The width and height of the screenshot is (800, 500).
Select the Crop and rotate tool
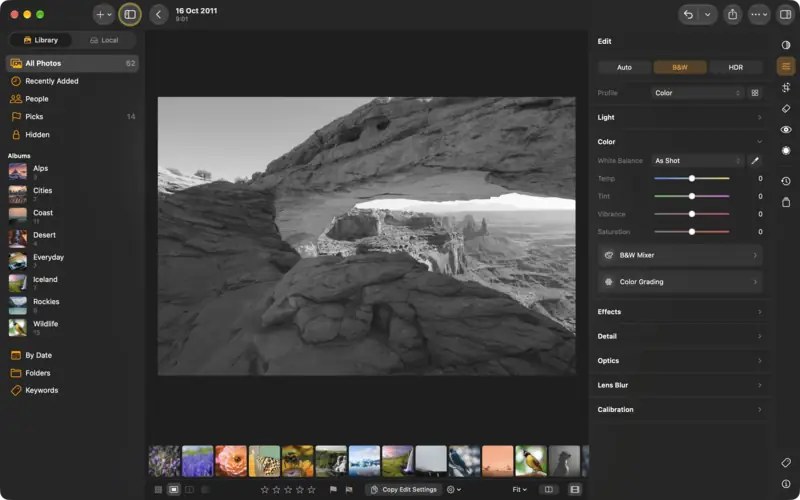click(x=786, y=88)
